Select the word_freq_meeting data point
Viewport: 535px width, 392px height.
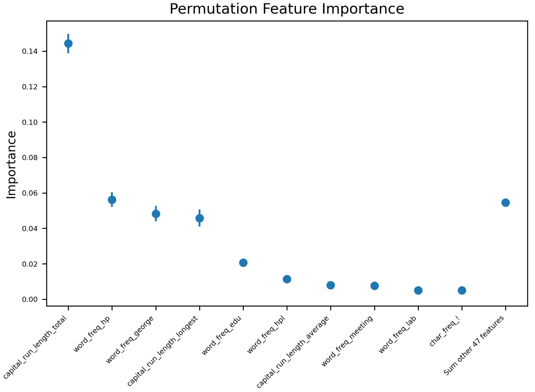[375, 286]
